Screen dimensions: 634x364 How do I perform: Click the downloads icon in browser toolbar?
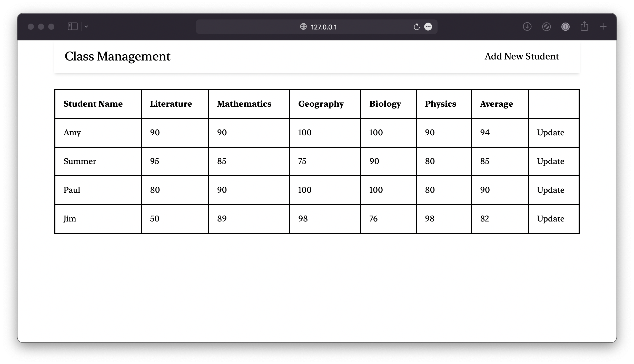(527, 27)
